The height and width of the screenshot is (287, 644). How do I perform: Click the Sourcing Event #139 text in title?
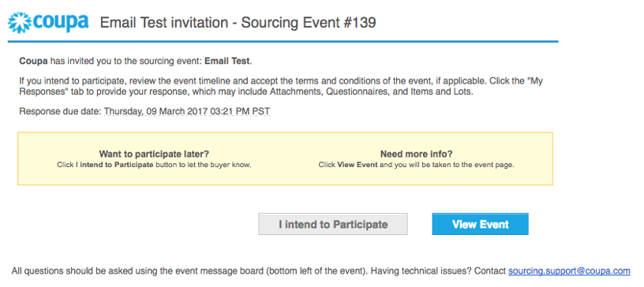coord(309,23)
